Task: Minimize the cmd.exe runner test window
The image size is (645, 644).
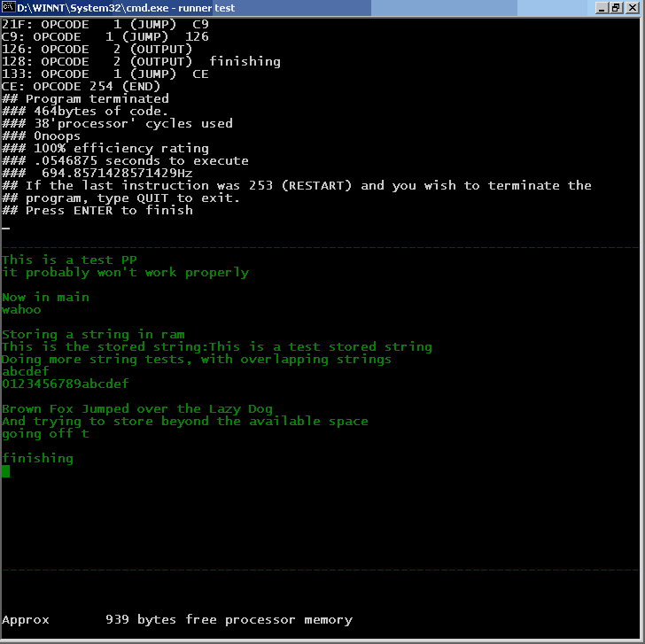Action: tap(603, 8)
